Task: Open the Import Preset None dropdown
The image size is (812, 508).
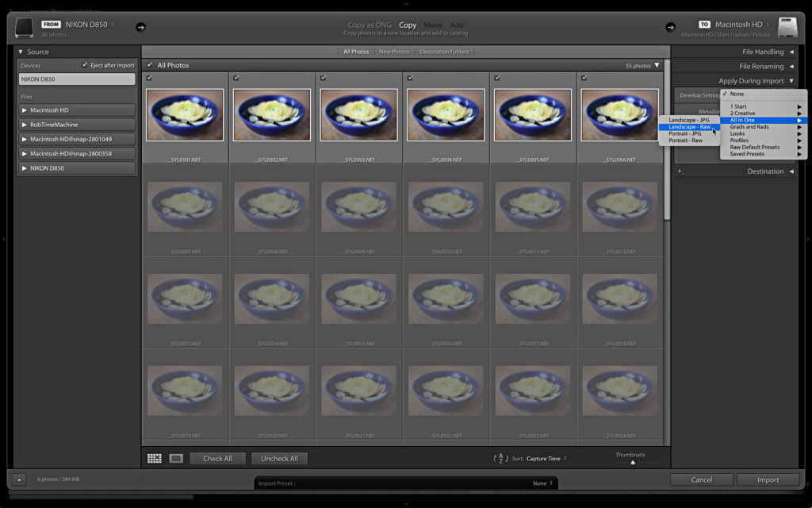Action: tap(542, 483)
